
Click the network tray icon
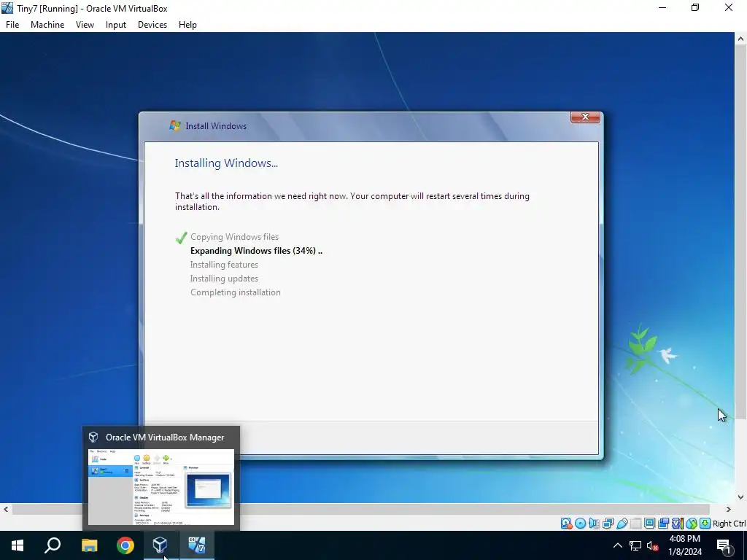tap(635, 545)
